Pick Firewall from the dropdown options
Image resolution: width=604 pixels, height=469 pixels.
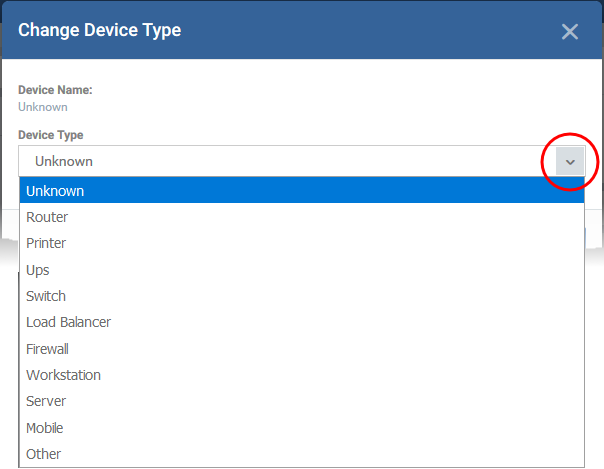[x=302, y=349]
